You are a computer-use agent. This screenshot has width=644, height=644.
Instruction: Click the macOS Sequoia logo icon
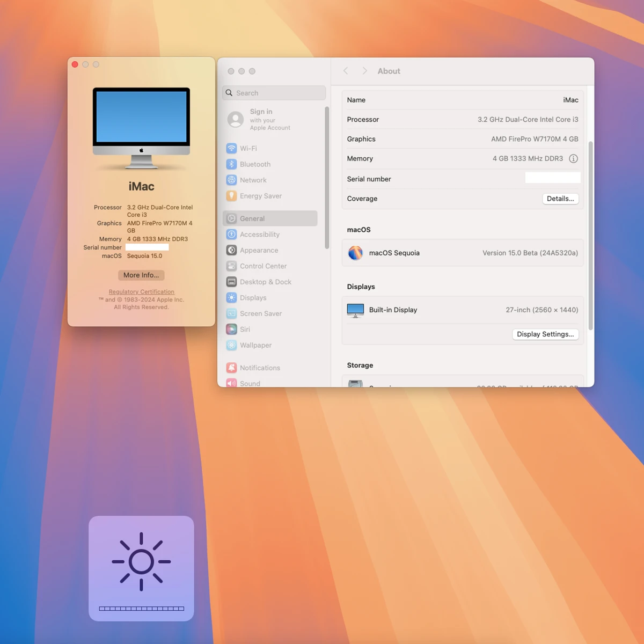[x=355, y=253]
